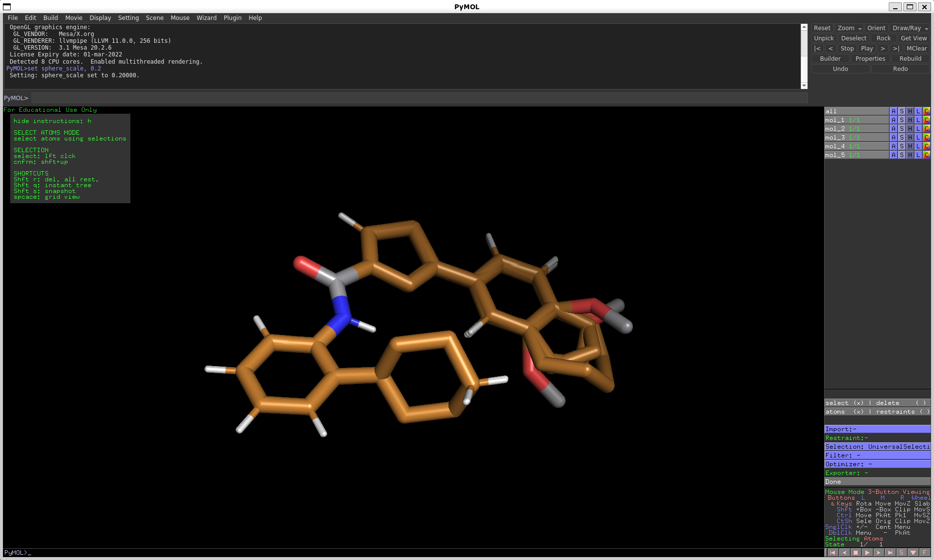Expand Selection: UniversalSelection entry
Image resolution: width=934 pixels, height=560 pixels.
(878, 447)
